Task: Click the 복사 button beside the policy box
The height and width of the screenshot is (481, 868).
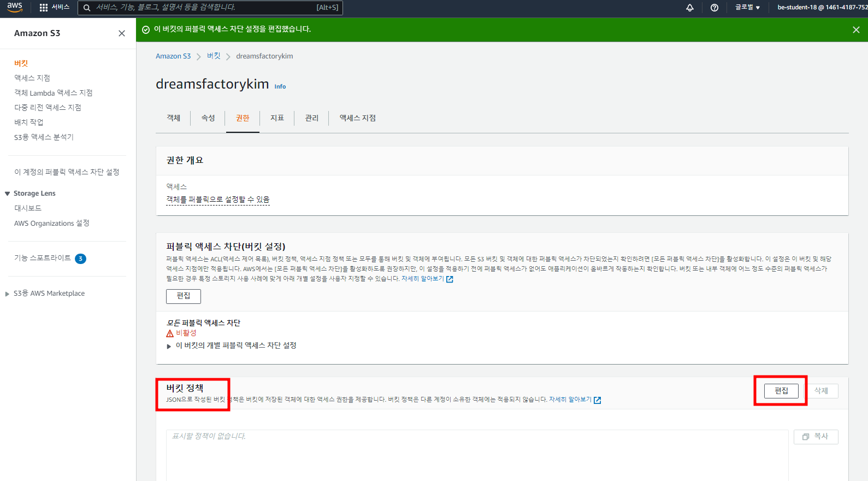Action: click(816, 437)
